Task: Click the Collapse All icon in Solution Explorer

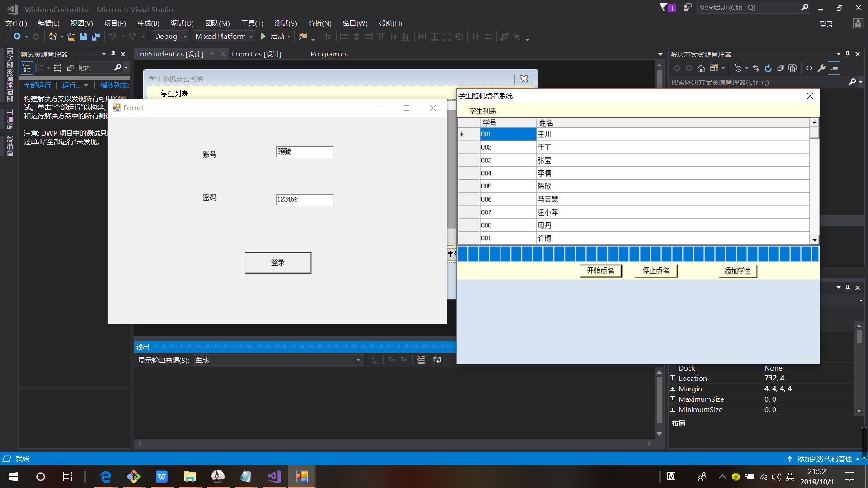Action: [x=780, y=68]
